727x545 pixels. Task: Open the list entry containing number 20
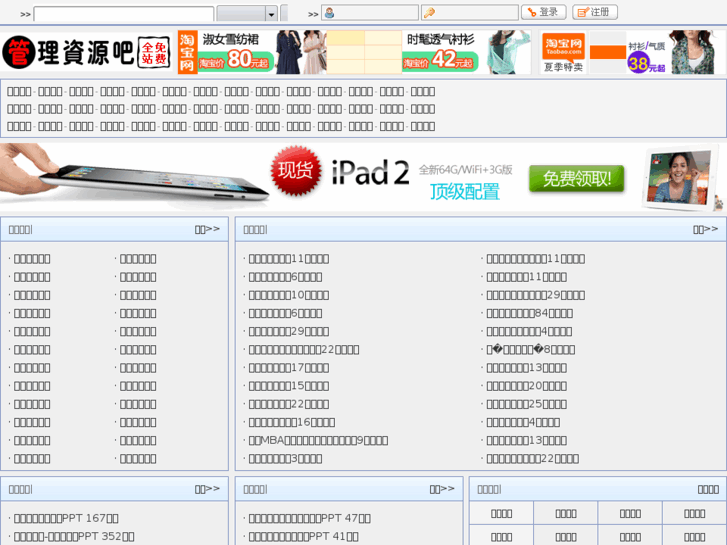526,386
